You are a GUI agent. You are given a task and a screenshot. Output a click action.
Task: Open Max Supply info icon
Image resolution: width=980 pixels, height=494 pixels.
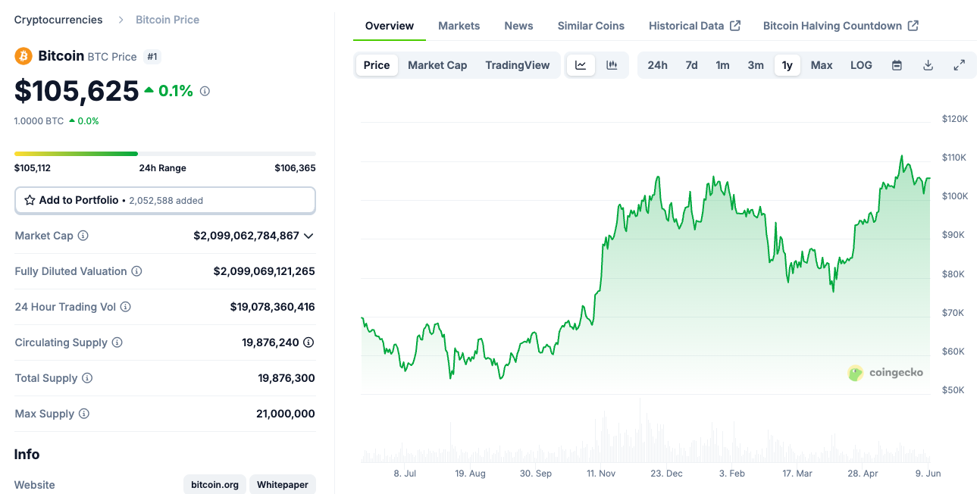click(x=84, y=414)
